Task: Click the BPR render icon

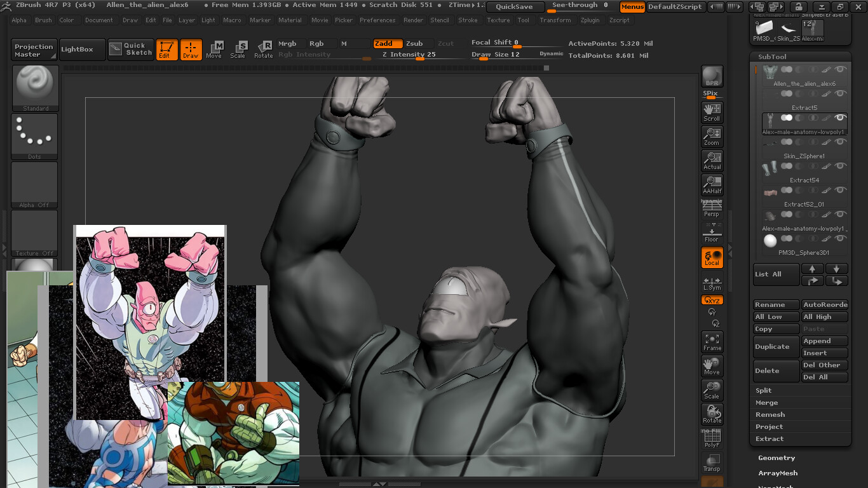Action: [x=712, y=76]
